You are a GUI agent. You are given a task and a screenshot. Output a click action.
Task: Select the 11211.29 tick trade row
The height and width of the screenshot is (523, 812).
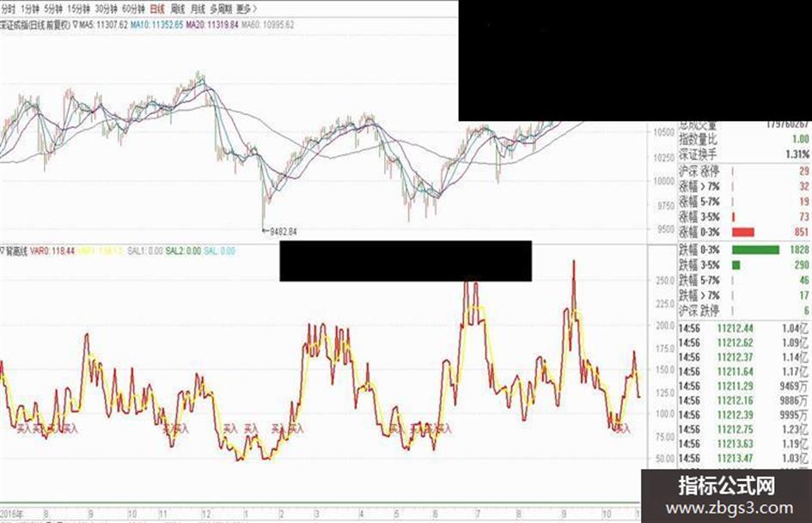(x=743, y=386)
